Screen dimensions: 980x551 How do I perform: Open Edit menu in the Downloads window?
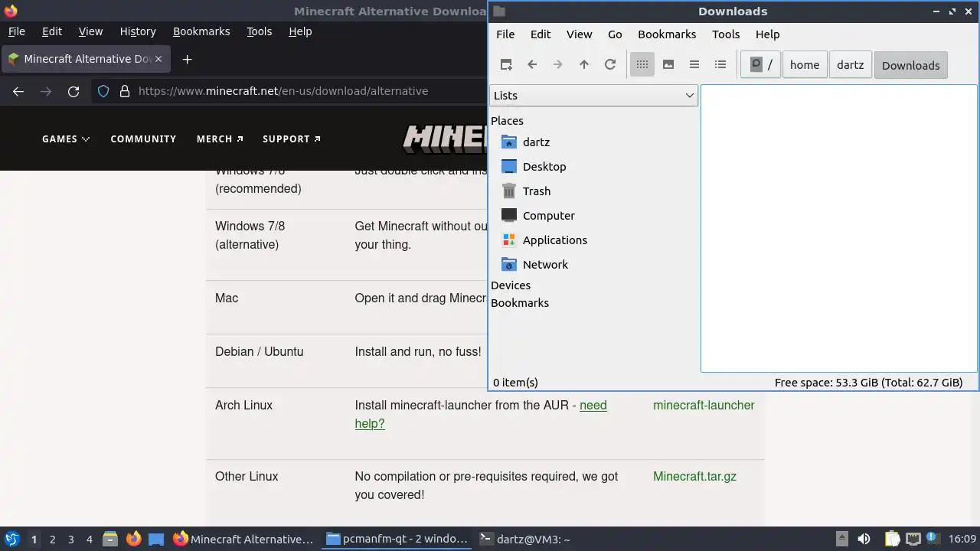click(541, 34)
